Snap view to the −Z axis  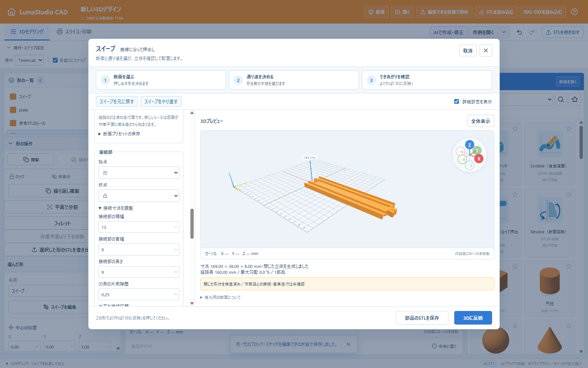coord(469,166)
